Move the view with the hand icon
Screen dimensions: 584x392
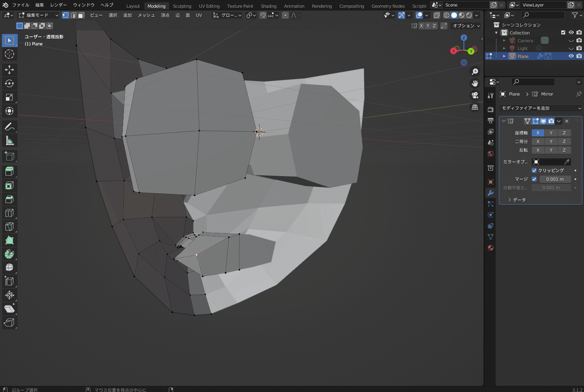475,83
